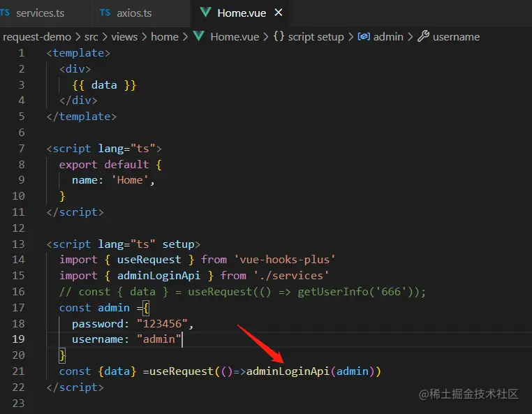
Task: Click script lang="ts" tag on line 7
Action: click(x=104, y=149)
